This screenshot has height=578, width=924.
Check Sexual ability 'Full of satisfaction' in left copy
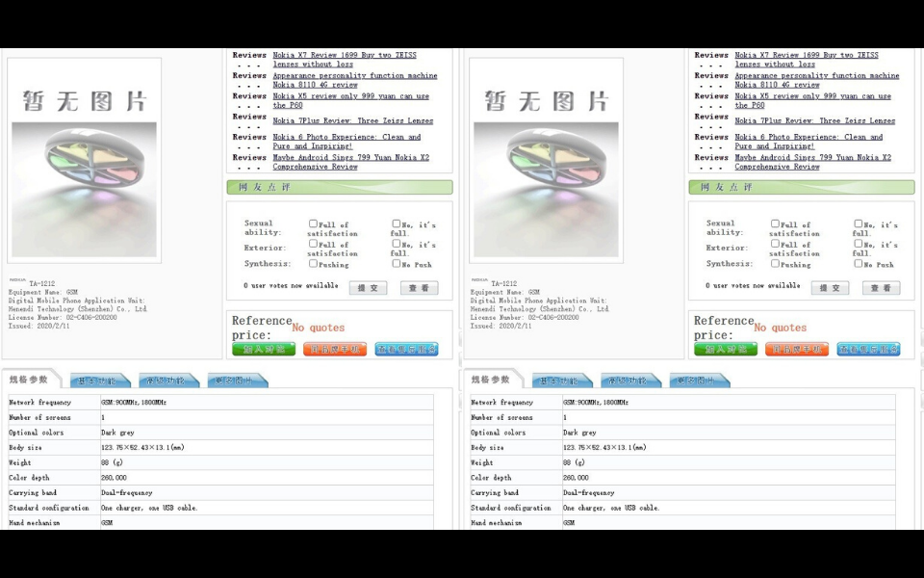pos(313,223)
